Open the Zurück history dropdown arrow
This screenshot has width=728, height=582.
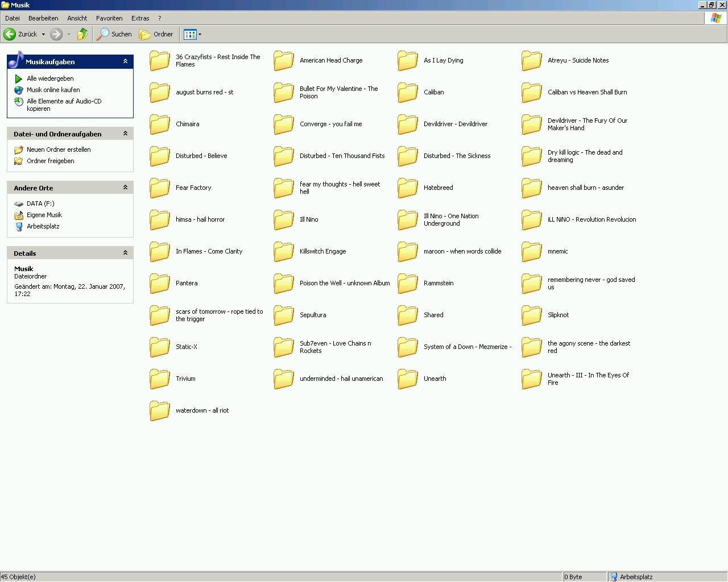point(43,34)
